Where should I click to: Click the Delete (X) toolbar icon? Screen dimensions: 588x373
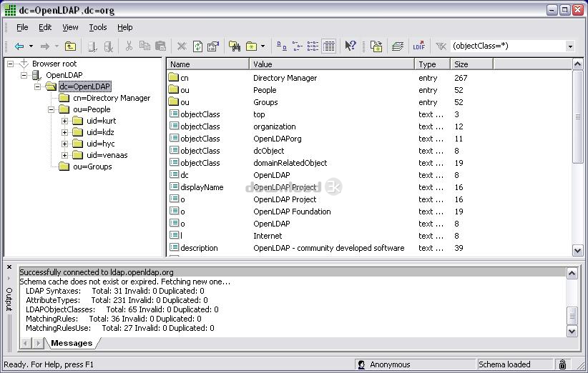tap(181, 46)
